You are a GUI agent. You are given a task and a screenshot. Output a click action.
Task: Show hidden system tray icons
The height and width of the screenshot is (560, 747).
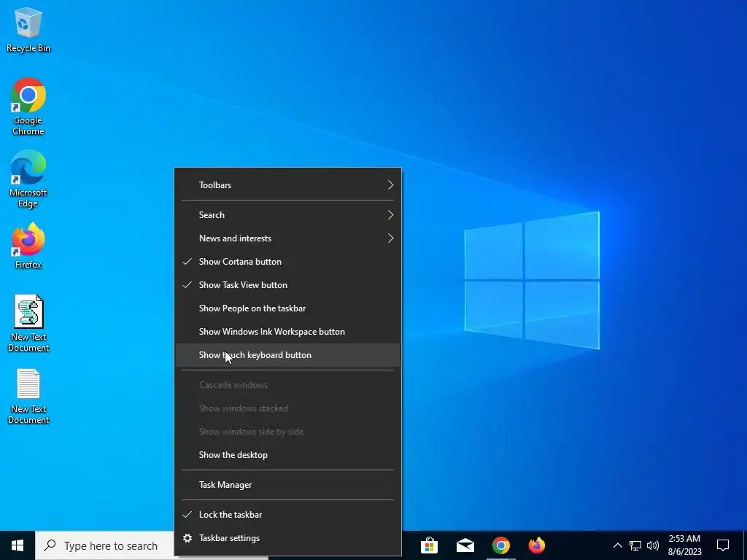617,545
